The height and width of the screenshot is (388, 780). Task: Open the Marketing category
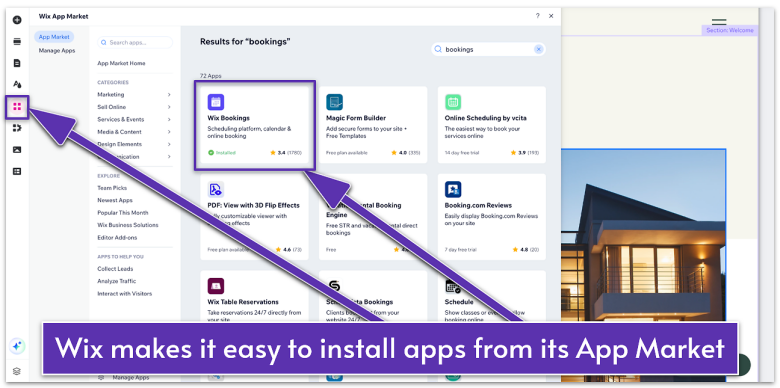click(111, 95)
